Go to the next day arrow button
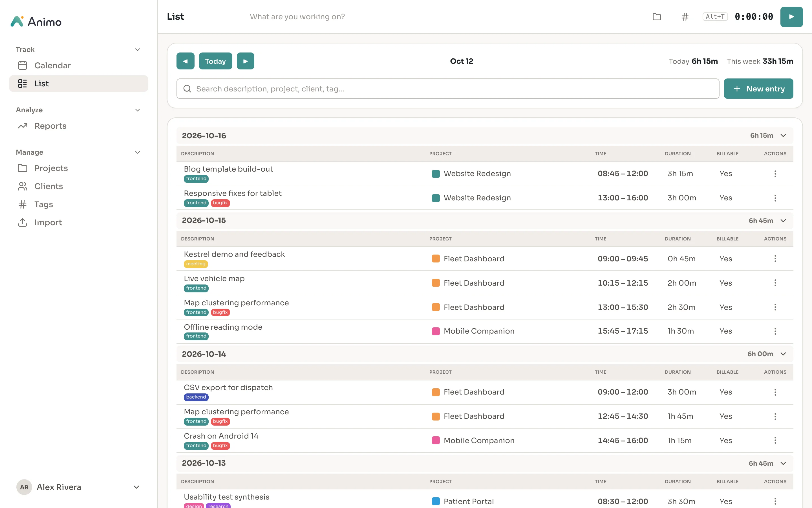The height and width of the screenshot is (508, 812). point(245,61)
